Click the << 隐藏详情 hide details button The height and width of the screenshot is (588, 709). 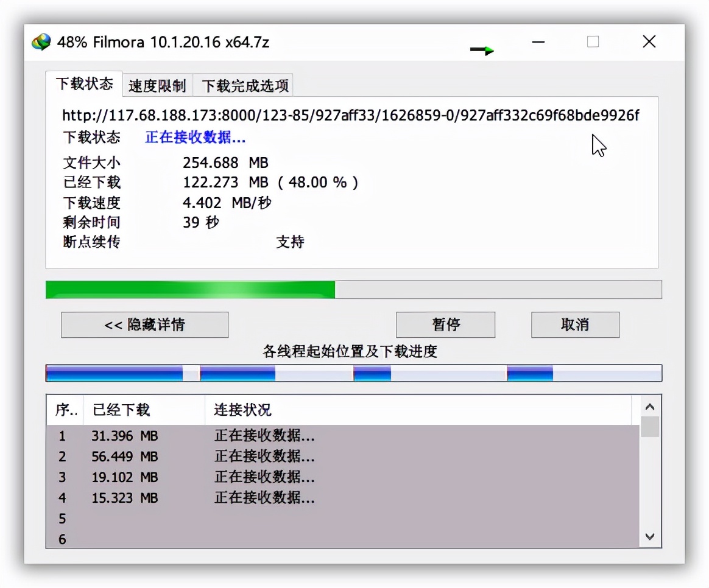[144, 324]
